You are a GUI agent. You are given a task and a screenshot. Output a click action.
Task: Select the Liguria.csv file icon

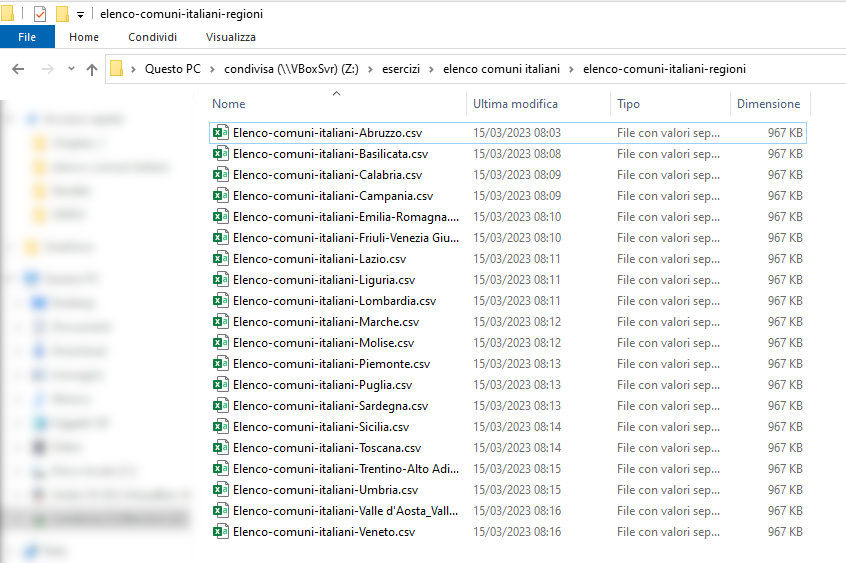tap(220, 280)
